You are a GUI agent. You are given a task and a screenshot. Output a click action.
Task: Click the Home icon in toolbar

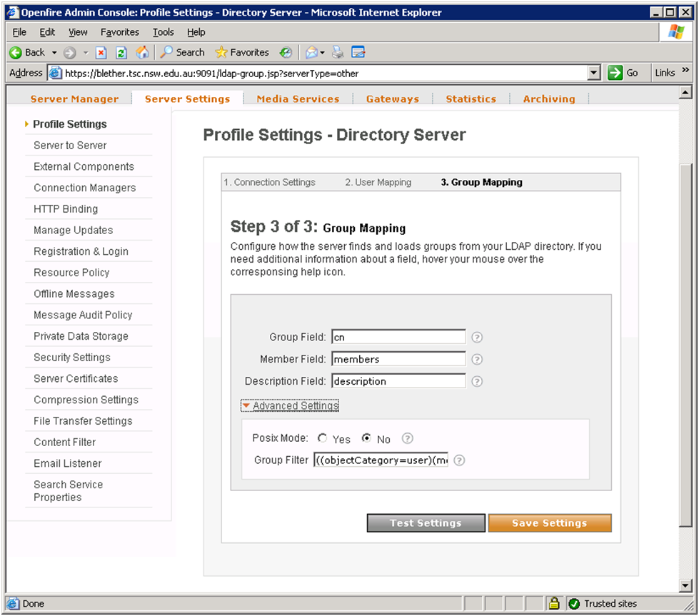coord(142,53)
